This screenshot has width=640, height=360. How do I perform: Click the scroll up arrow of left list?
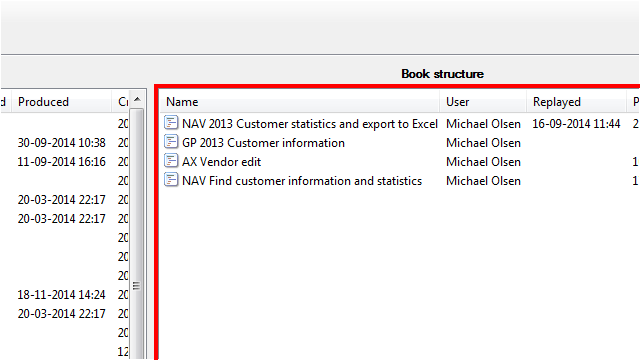(x=137, y=99)
